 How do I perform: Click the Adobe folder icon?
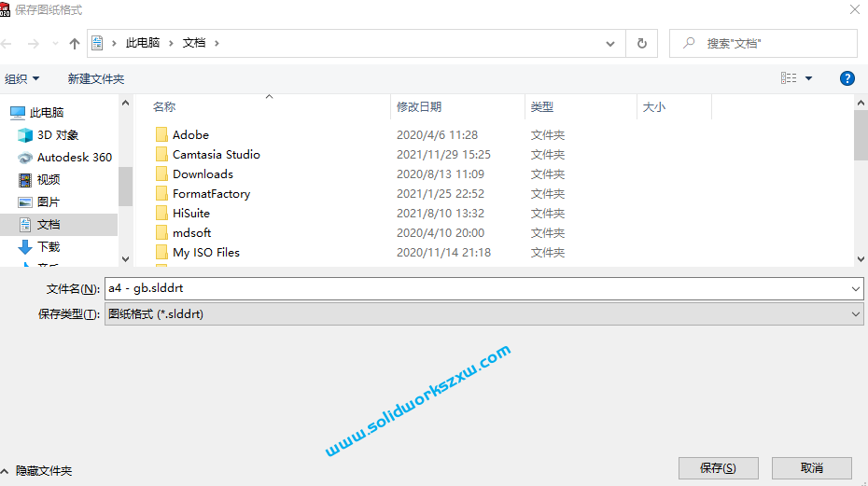coord(161,134)
